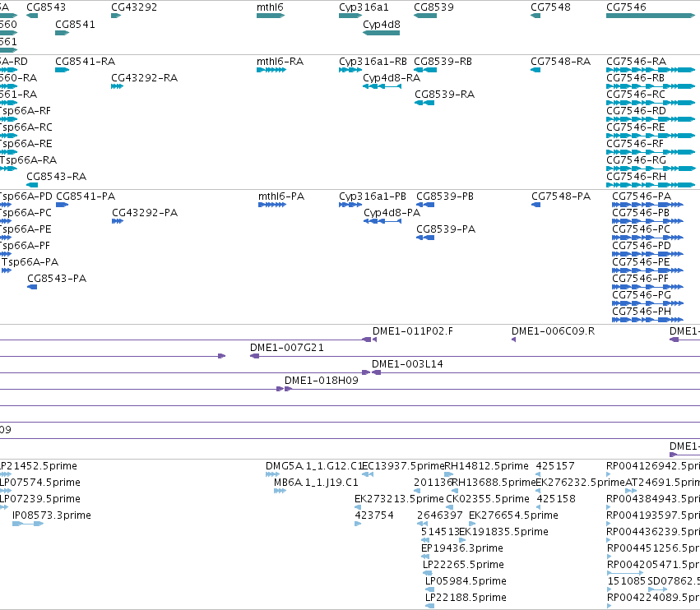Select the Cyp4d8 gene label
Viewport: 700px width, 610px height.
point(382,25)
